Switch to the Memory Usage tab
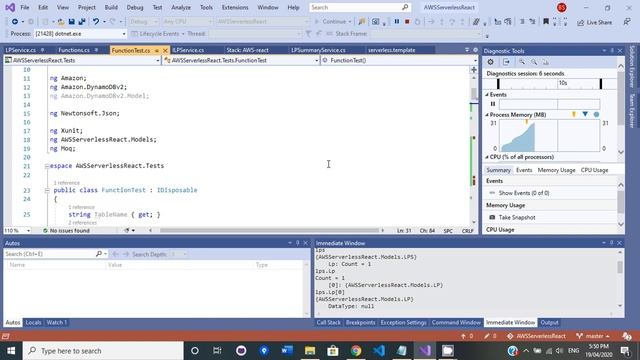 (x=556, y=170)
